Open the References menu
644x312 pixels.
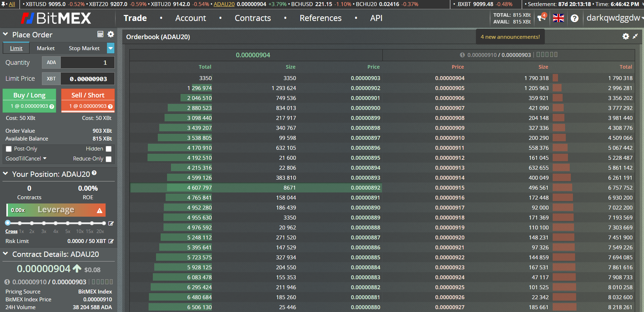point(321,18)
